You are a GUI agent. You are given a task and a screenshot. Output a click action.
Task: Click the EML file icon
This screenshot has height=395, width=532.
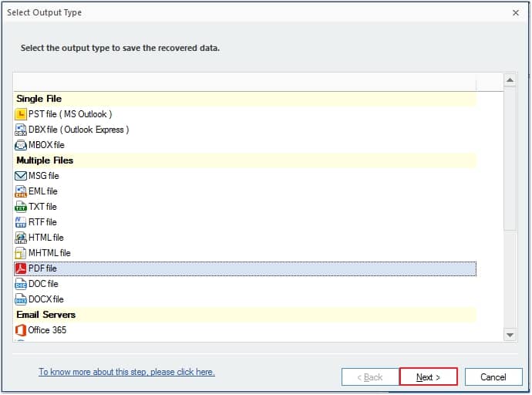click(x=21, y=191)
